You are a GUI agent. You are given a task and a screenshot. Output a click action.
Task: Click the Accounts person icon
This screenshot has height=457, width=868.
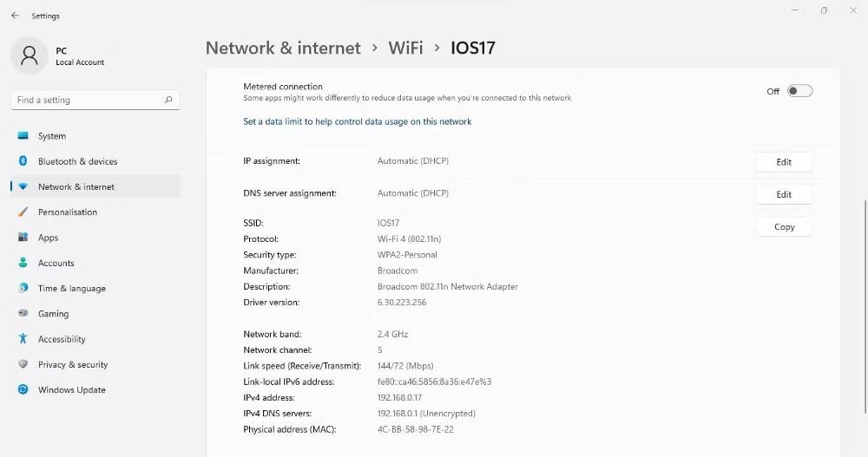23,263
